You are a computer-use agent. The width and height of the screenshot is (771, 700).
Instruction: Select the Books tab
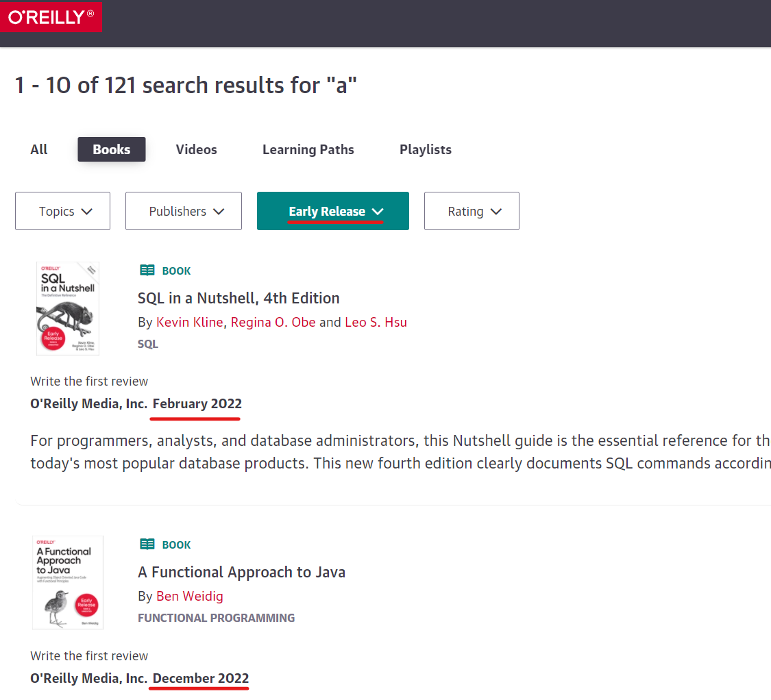point(112,149)
